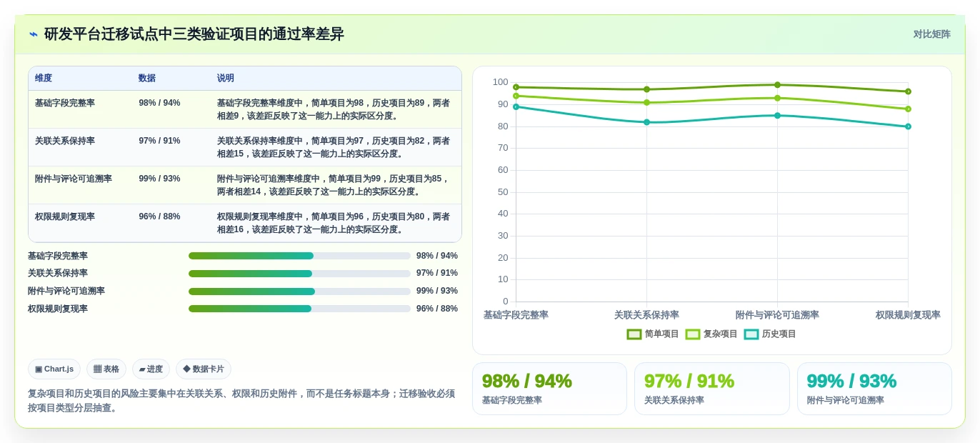Select the 基础字段完整率 table row name
This screenshot has height=443, width=980.
coord(65,103)
